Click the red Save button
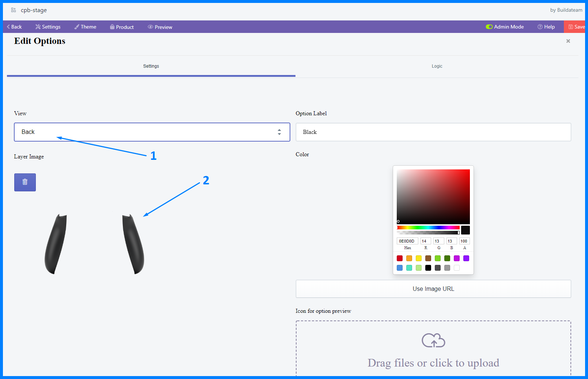 click(575, 27)
